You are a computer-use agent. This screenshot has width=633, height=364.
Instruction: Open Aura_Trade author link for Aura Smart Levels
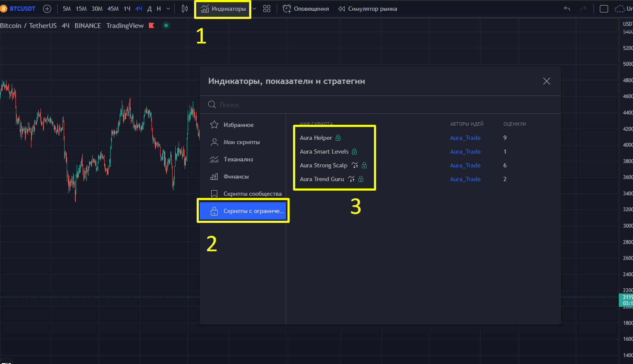[x=465, y=151]
